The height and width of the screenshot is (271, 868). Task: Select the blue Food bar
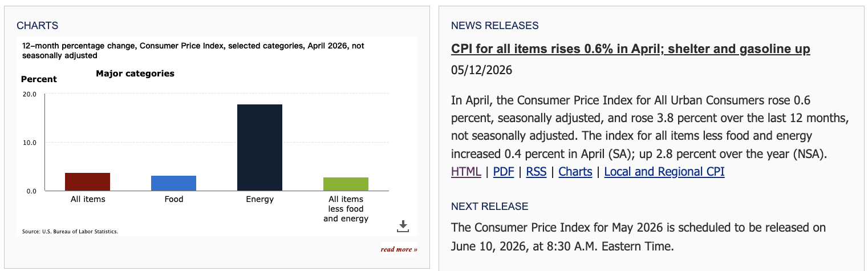(x=174, y=183)
